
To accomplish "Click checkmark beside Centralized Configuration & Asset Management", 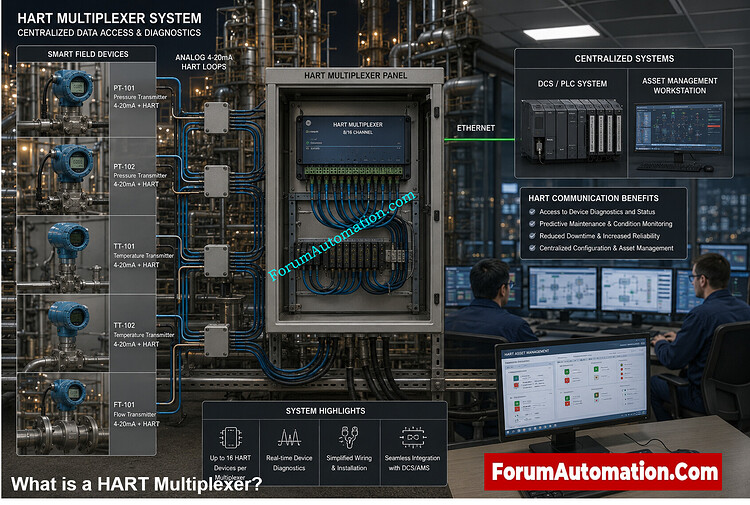I will coord(532,248).
